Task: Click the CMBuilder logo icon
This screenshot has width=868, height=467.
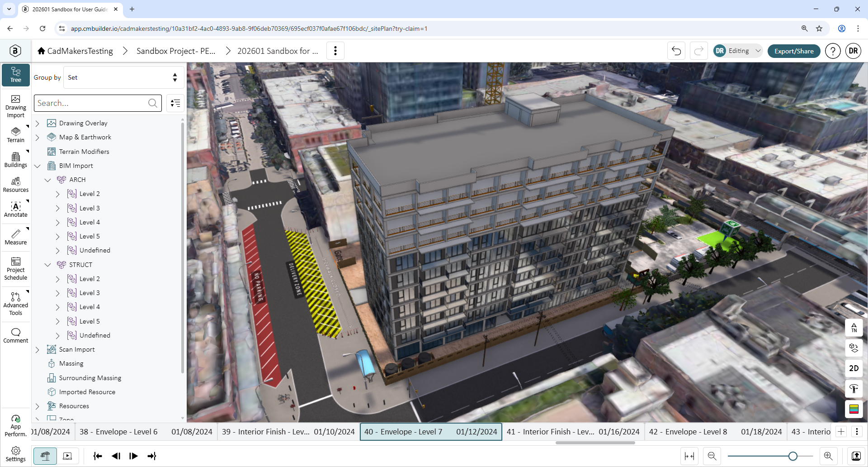Action: click(x=15, y=51)
